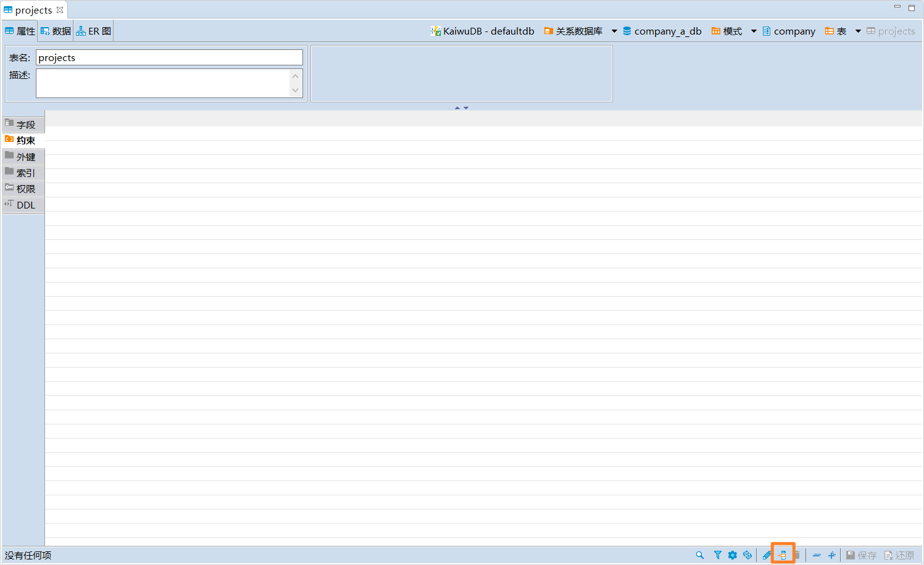Viewport: 924px width, 565px height.
Task: Expand the 模式 breadcrumb dropdown arrow
Action: pos(754,31)
